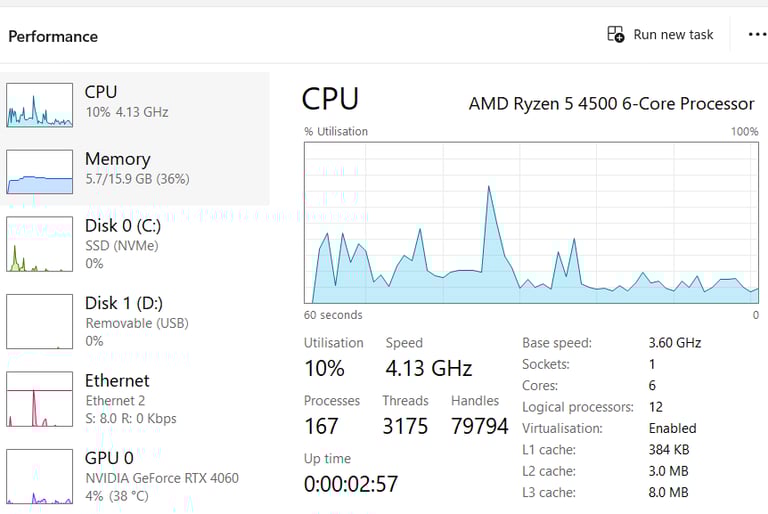Open the Disk 0 (C:) thumbnail graph
The height and width of the screenshot is (514, 768).
[40, 244]
